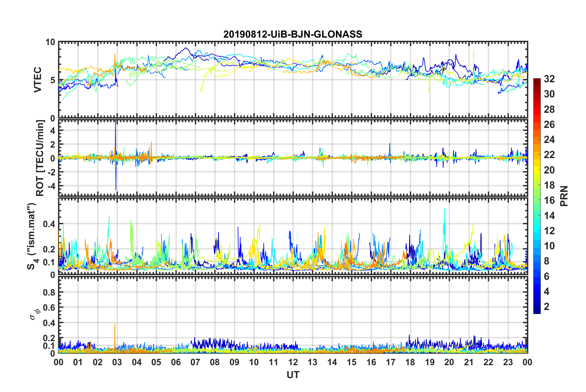Select x-axis tick label 06

tap(176, 362)
